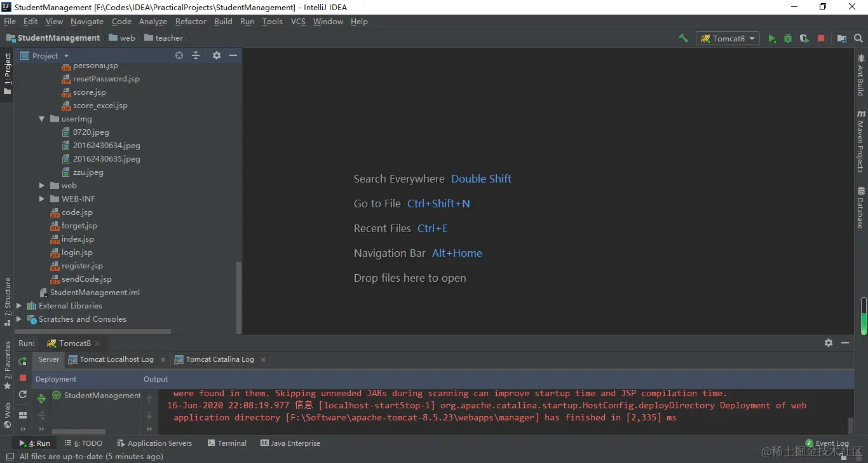Toggle the 4: Run tool window button
The image size is (868, 463).
point(35,443)
